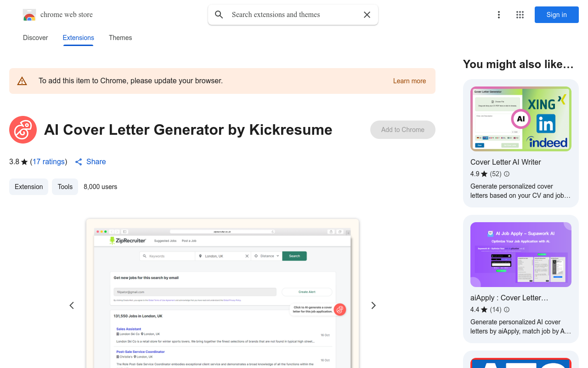Click the disabled Add to Chrome button
The height and width of the screenshot is (368, 588).
(x=403, y=130)
